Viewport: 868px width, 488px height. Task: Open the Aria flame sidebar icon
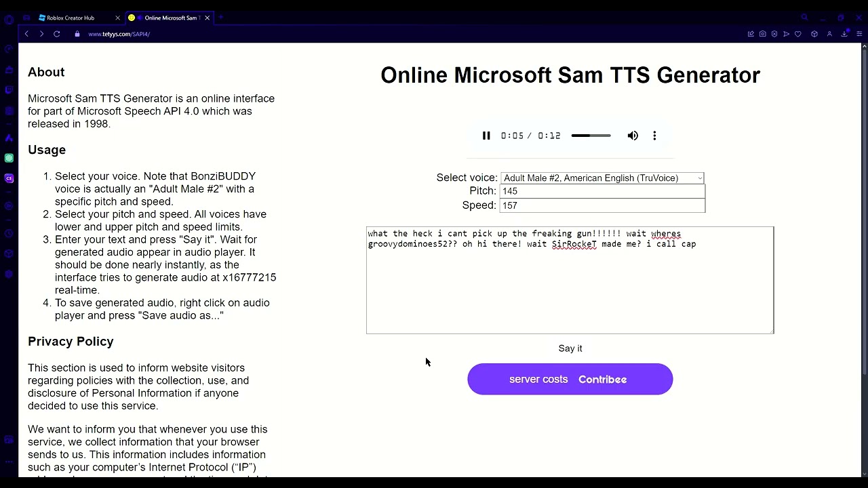(9, 138)
